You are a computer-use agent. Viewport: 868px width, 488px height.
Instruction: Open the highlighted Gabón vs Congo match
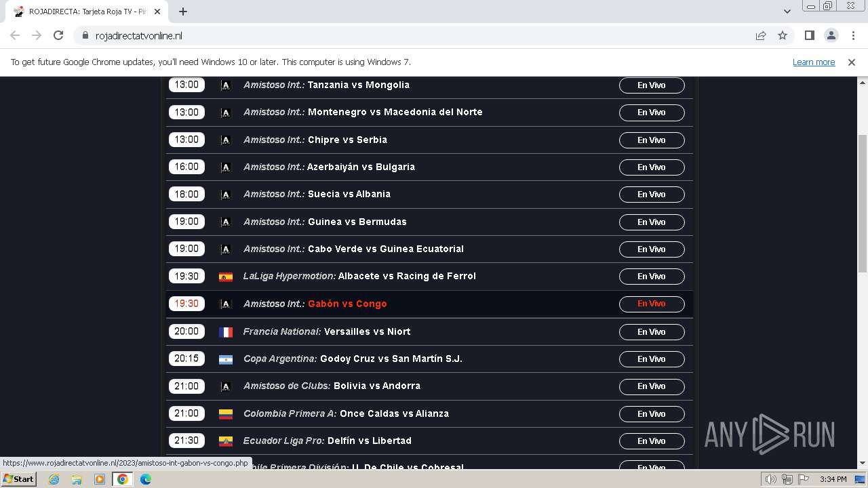point(347,304)
